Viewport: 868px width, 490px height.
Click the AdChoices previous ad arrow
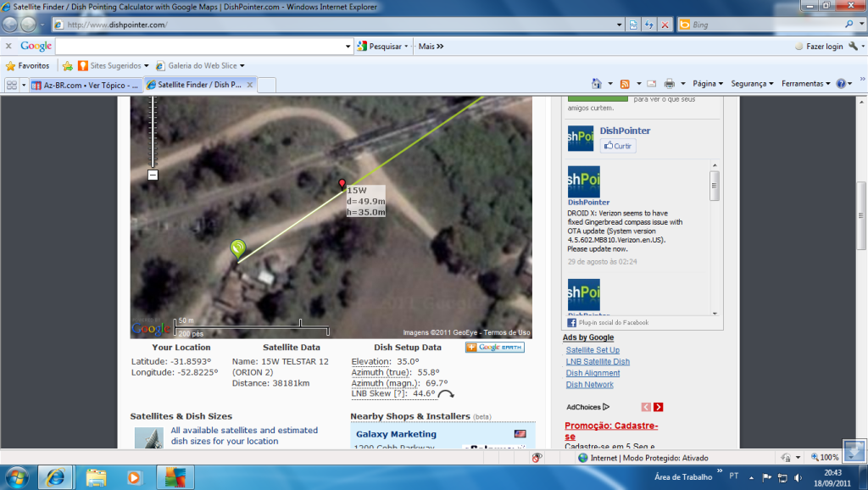(x=646, y=407)
